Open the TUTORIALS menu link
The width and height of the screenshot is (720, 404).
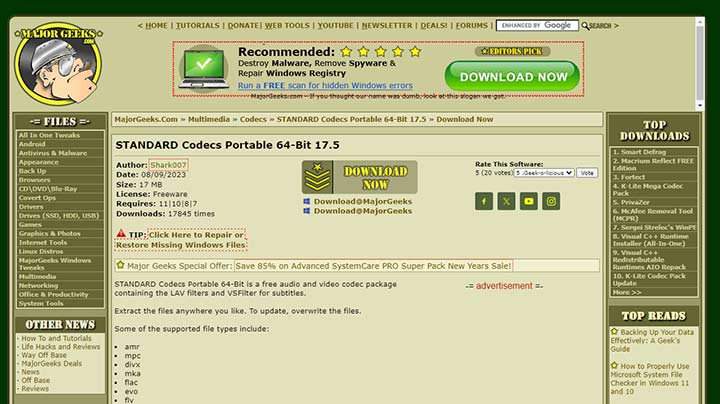[x=198, y=26]
